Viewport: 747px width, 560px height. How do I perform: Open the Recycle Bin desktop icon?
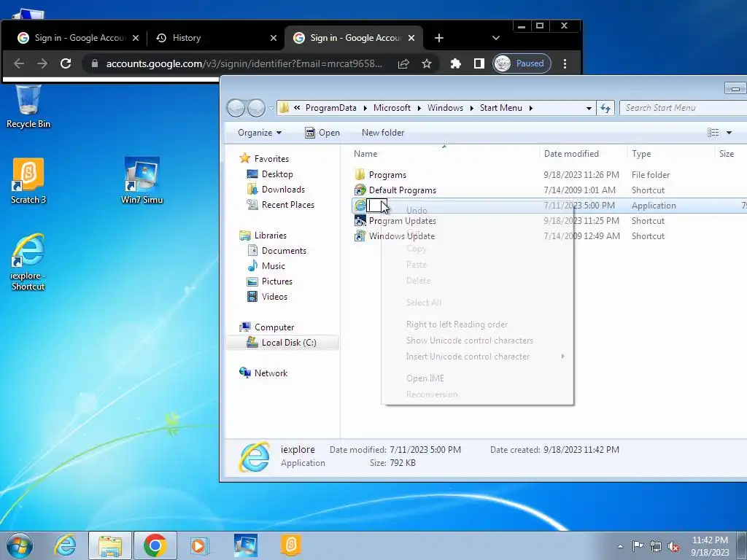pos(28,106)
